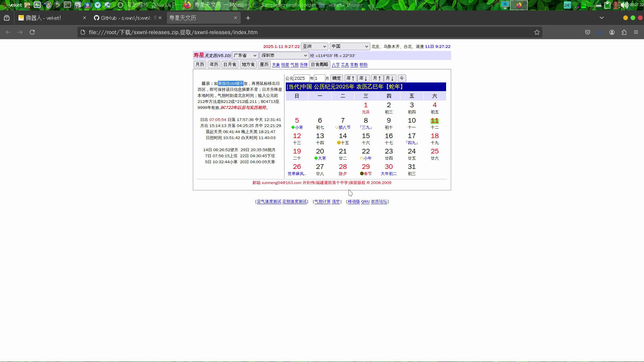Screen dimensions: 644x362
Task: Open Firefox account profile icon
Action: (x=612, y=32)
